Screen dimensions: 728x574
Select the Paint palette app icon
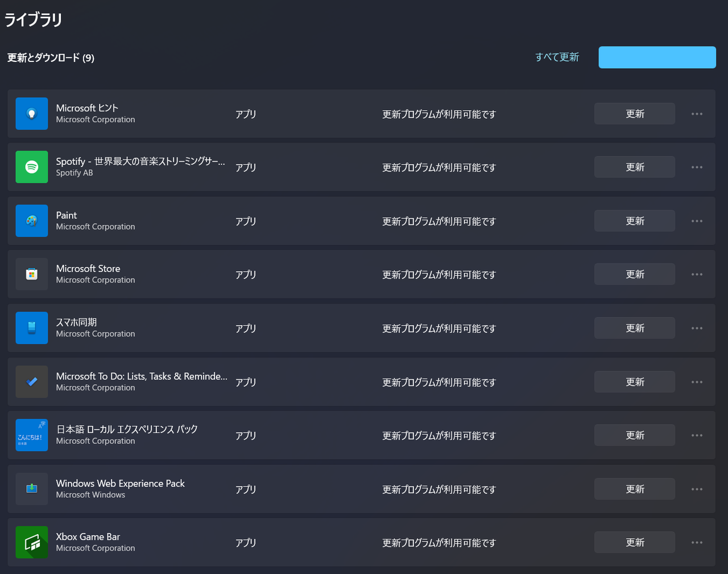32,221
